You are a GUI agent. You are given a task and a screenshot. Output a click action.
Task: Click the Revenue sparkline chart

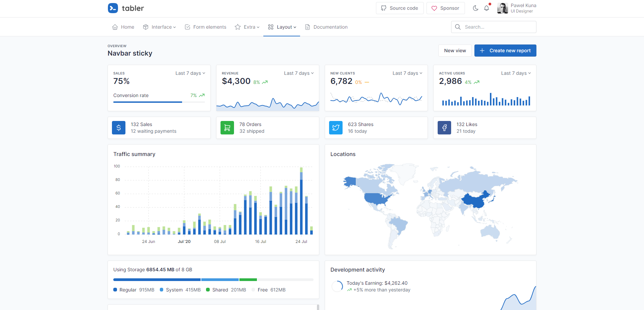coord(268,104)
